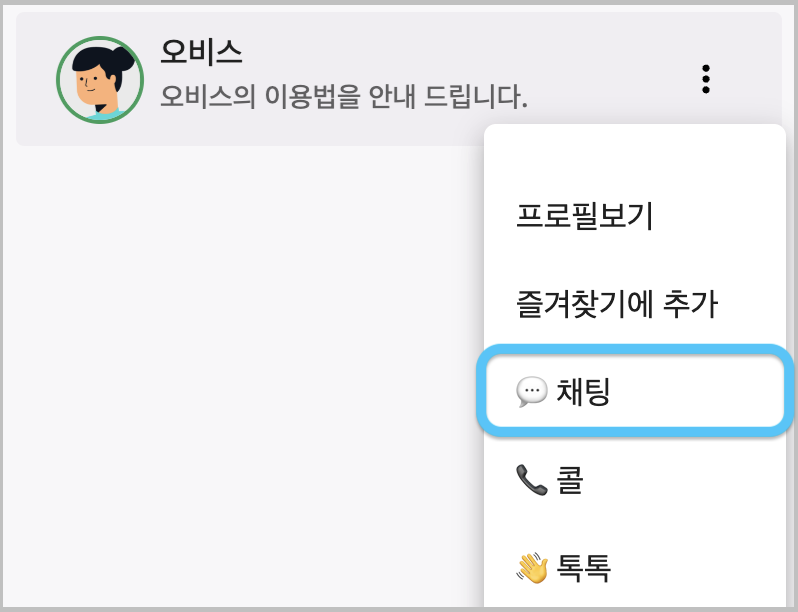
Task: Select the 톡톡 knock menu entry
Action: pyautogui.click(x=635, y=568)
